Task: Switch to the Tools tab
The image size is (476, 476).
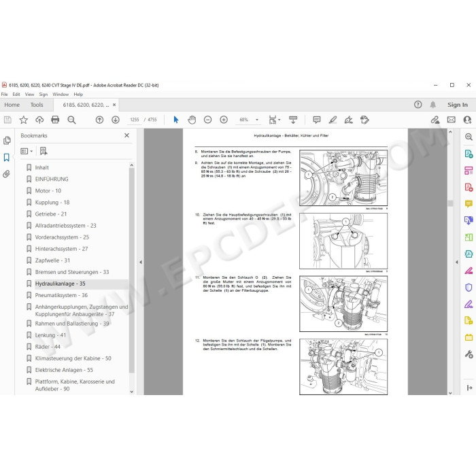Action: (x=37, y=105)
